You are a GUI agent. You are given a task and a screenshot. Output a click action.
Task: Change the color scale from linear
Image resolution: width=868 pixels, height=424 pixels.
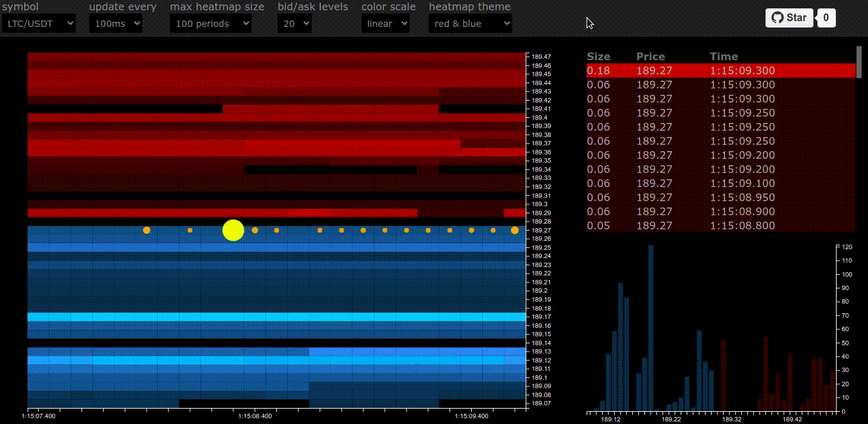(x=385, y=23)
